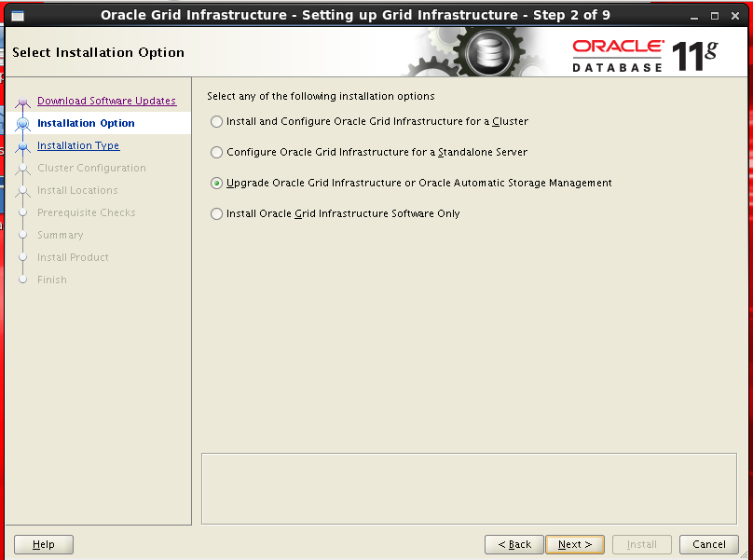Click the window menu icon in title bar

coord(18,16)
